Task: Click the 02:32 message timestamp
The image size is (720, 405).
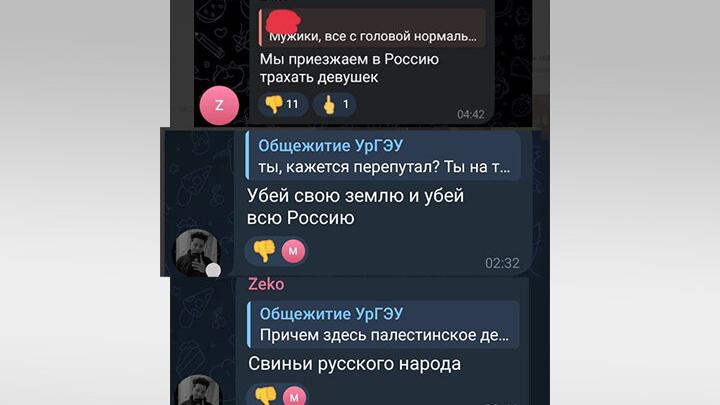Action: click(x=502, y=263)
